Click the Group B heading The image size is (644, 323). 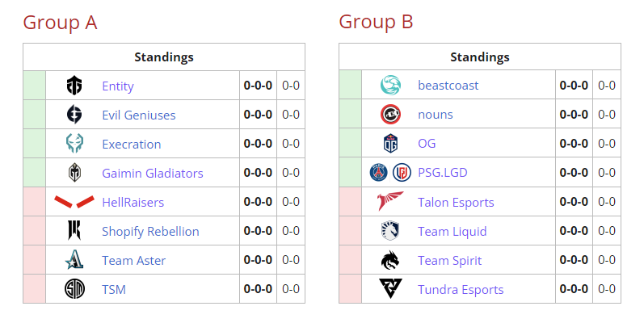click(x=376, y=22)
